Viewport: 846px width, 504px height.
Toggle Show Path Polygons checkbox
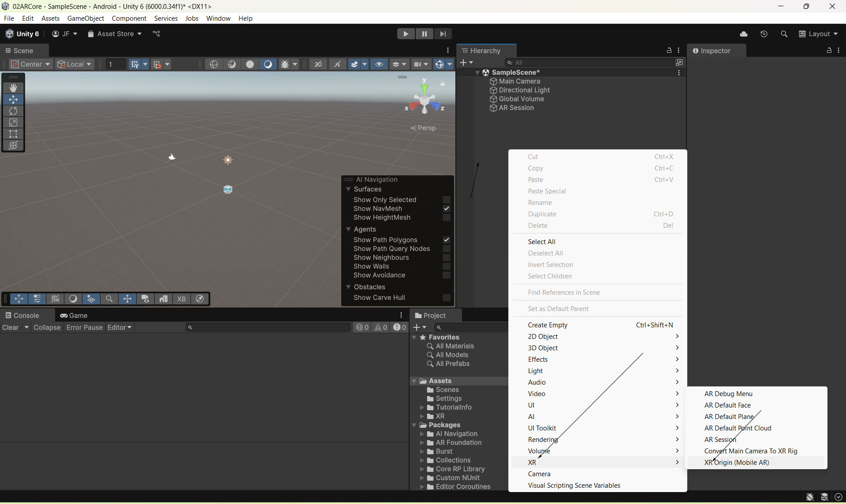point(446,240)
